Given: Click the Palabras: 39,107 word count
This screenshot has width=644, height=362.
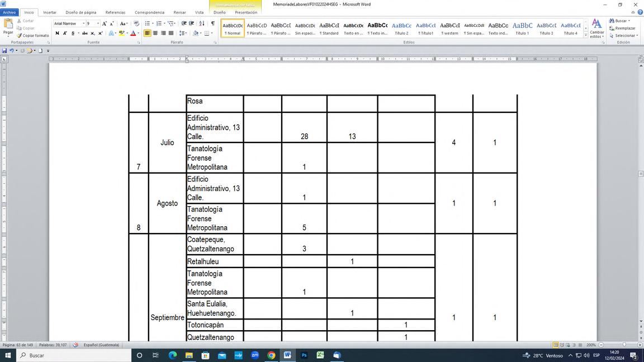Looking at the screenshot, I should pyautogui.click(x=53, y=345).
